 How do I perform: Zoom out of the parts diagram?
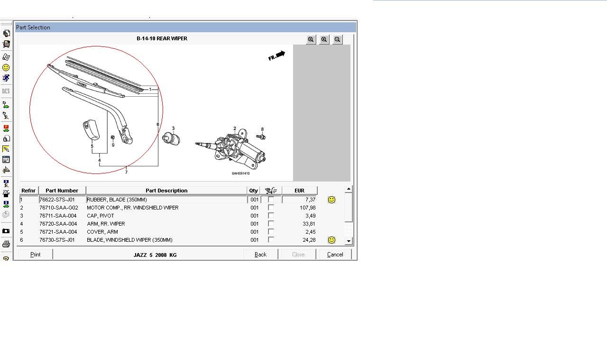pos(338,40)
